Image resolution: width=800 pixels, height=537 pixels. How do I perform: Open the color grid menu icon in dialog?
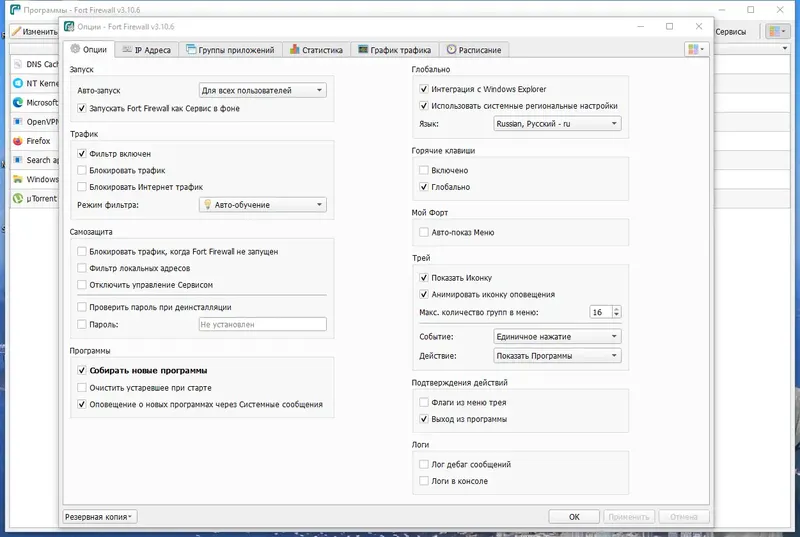(x=696, y=49)
